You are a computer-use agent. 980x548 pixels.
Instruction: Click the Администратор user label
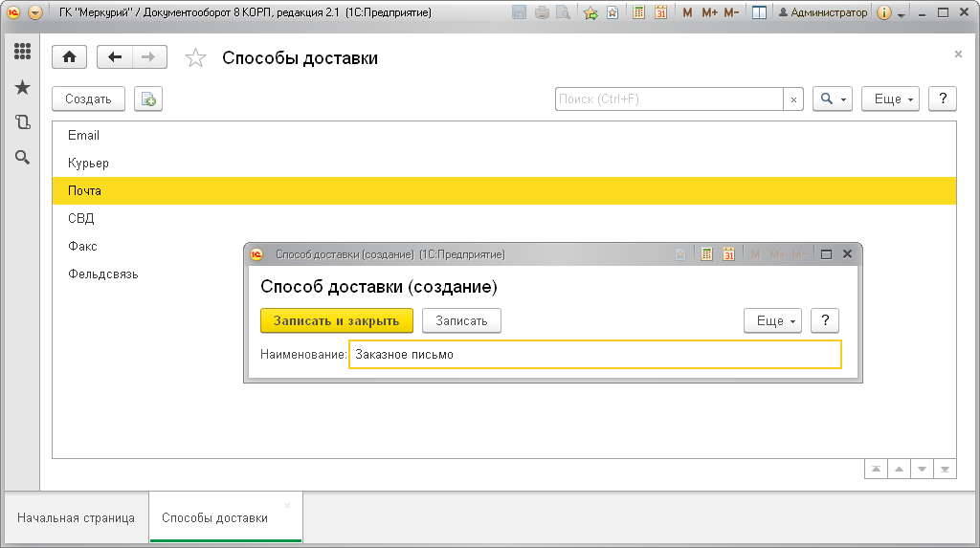[x=823, y=12]
